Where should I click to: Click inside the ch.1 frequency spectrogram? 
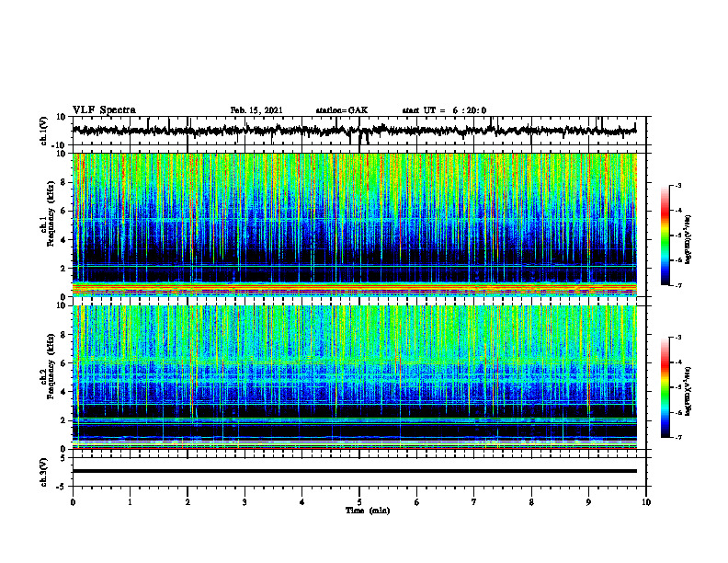354,224
